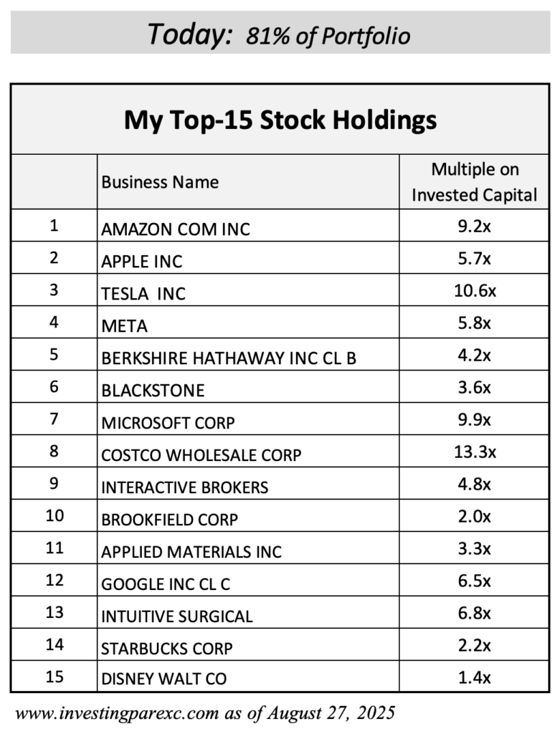The width and height of the screenshot is (560, 734).
Task: Click the TESLA INC name cell
Action: pyautogui.click(x=248, y=291)
